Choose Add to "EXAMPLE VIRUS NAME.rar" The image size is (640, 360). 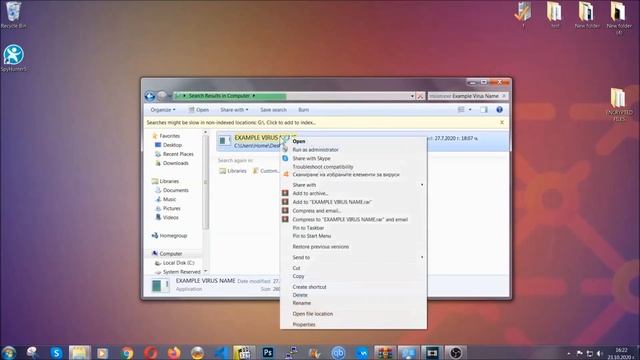click(332, 202)
